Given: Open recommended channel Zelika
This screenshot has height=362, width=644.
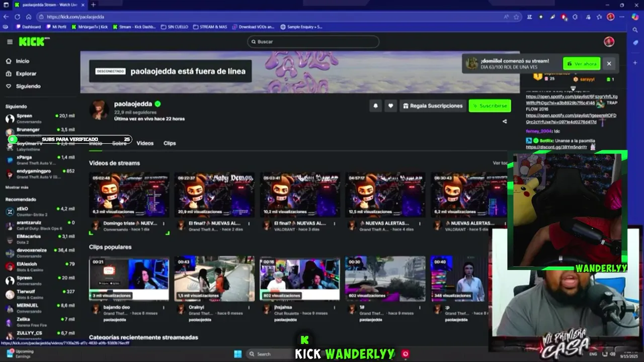Looking at the screenshot, I should [x=40, y=322].
